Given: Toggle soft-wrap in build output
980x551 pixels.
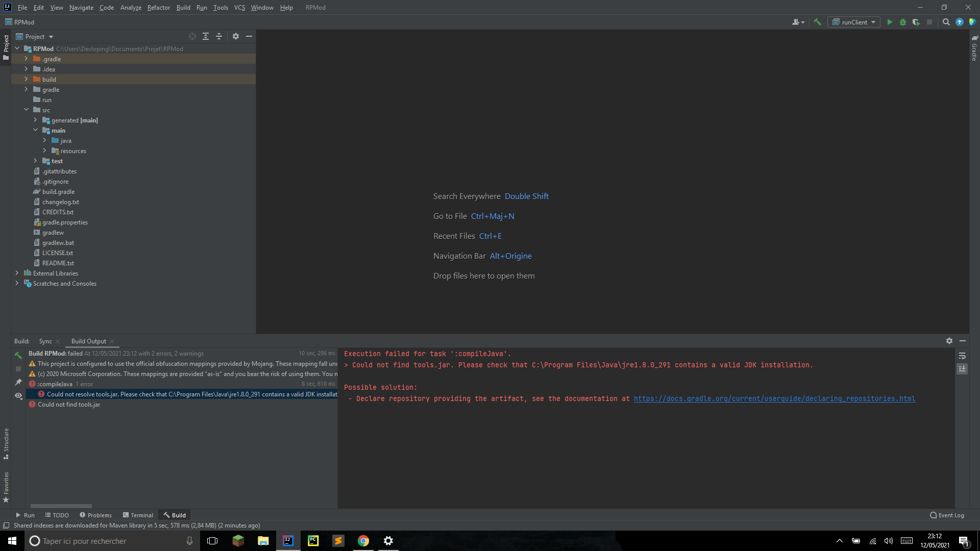Looking at the screenshot, I should coord(962,356).
